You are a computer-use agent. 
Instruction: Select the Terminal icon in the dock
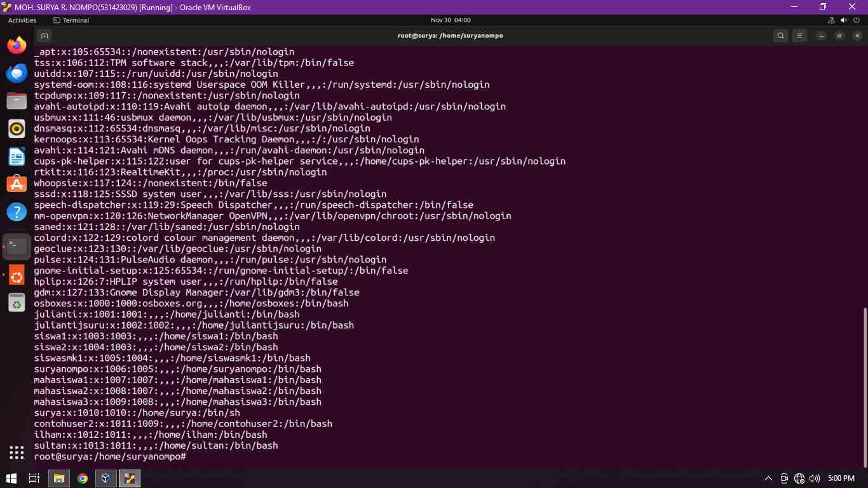(17, 247)
